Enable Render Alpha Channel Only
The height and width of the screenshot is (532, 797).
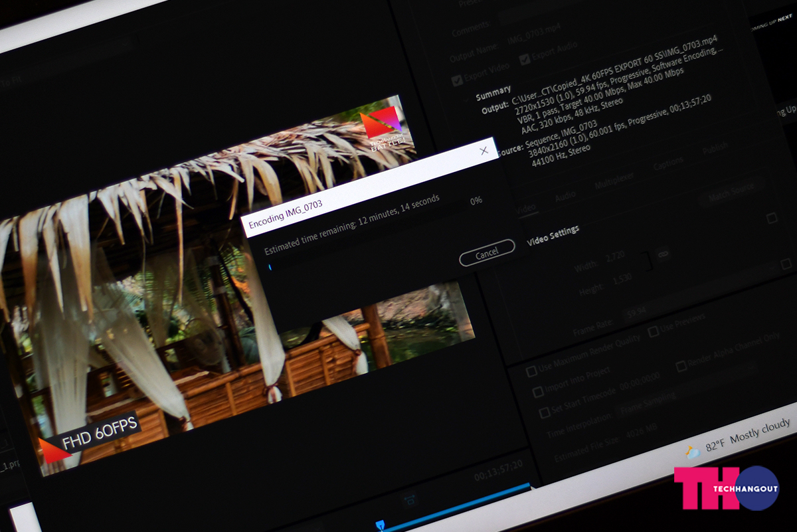(x=681, y=366)
